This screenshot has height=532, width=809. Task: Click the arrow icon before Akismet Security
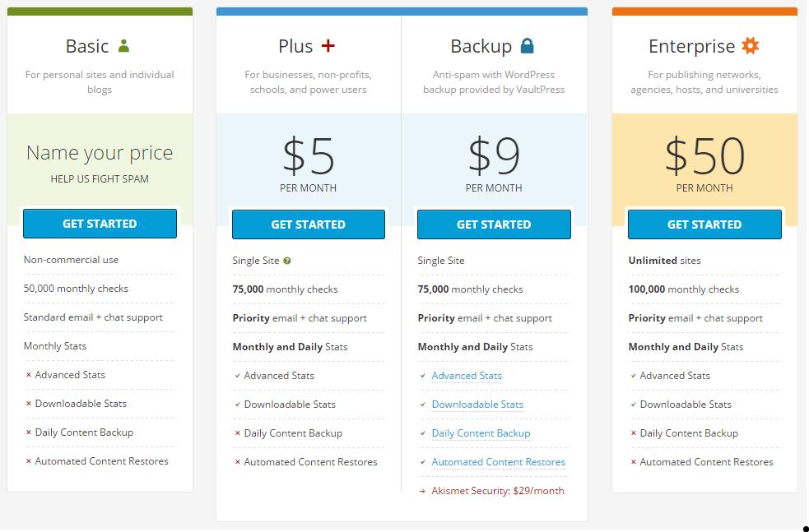coord(422,491)
